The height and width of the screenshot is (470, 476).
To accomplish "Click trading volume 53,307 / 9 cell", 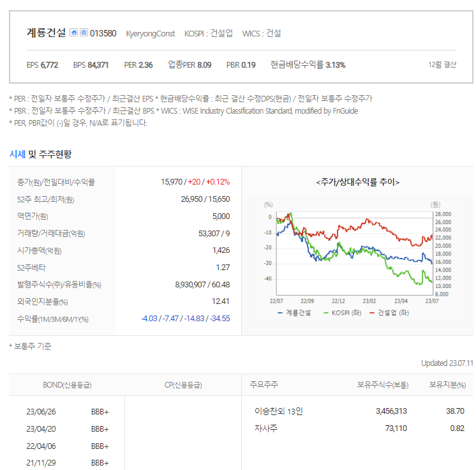I will coord(214,233).
